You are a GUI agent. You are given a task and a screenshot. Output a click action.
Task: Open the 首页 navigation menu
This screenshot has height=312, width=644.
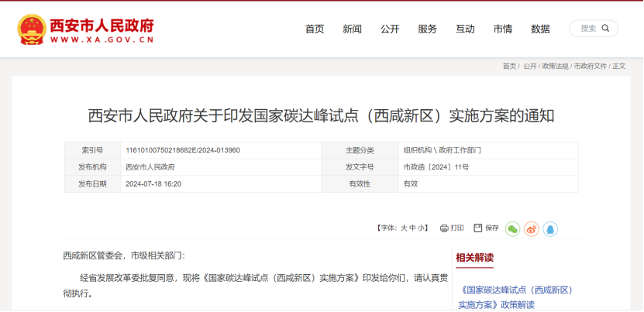(315, 29)
